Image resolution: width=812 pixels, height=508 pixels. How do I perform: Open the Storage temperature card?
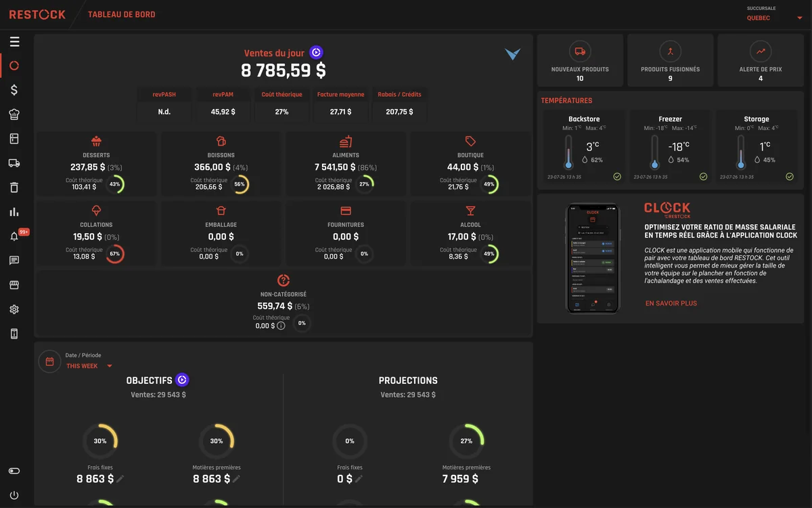tap(757, 147)
